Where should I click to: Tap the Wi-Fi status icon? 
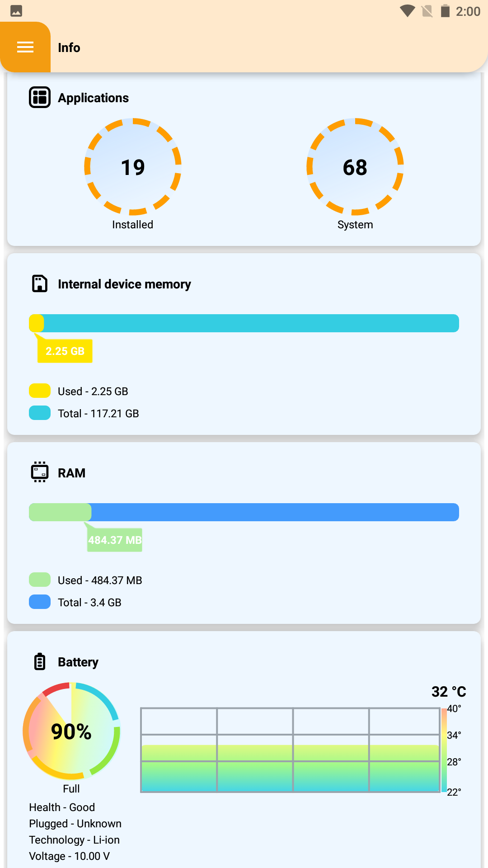pos(408,11)
